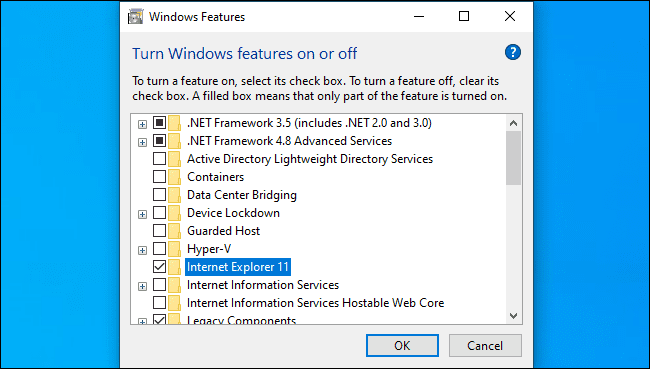650x369 pixels.
Task: Tick the Active Directory Lightweight Directory Services checkbox
Action: [160, 158]
